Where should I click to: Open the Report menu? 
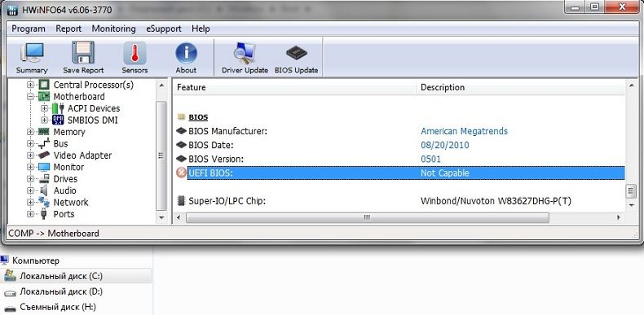point(68,28)
